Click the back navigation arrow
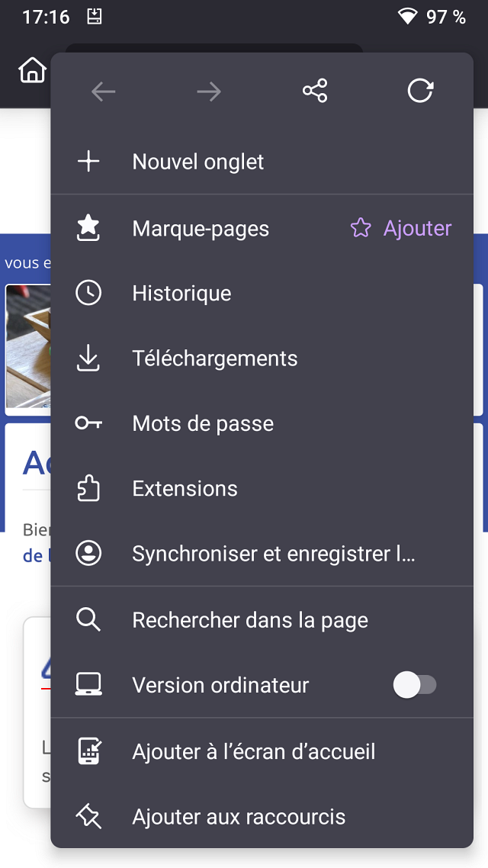The height and width of the screenshot is (868, 488). tap(103, 91)
